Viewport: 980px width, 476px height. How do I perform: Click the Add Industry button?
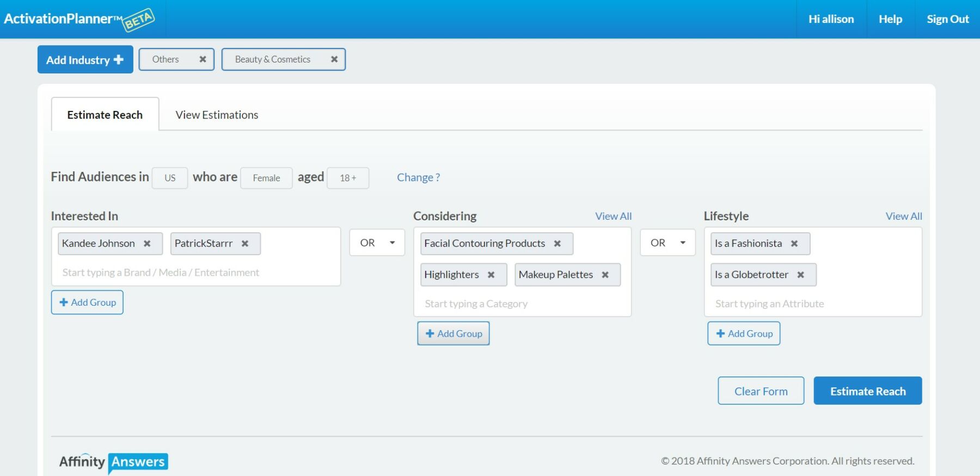[x=85, y=59]
